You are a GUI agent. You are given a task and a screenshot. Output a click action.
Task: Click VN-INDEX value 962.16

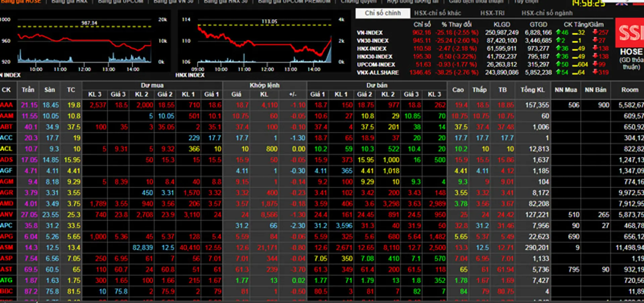coord(422,33)
